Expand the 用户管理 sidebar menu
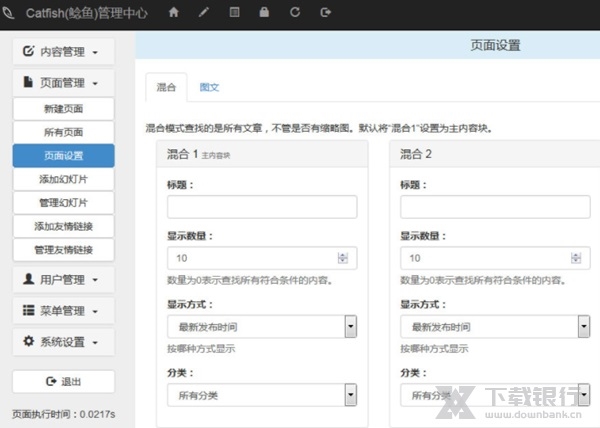Viewport: 600px width, 428px height. [x=63, y=280]
